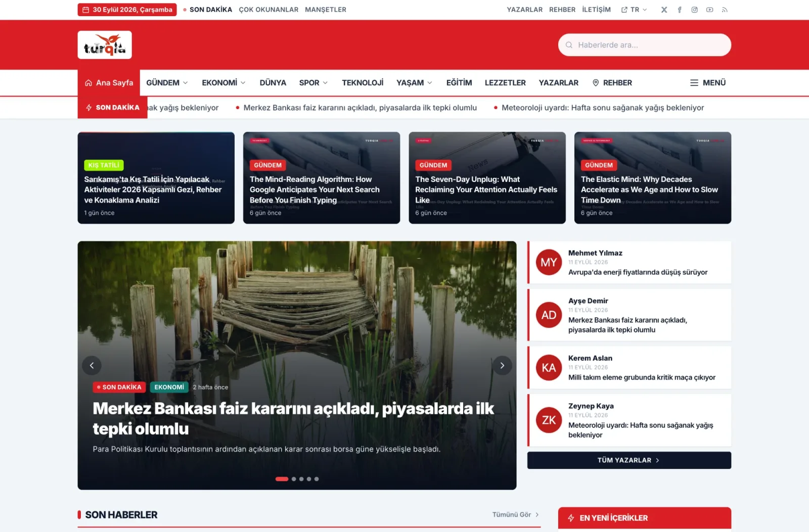Click the Turqia site logo
This screenshot has width=809, height=532.
pyautogui.click(x=105, y=45)
